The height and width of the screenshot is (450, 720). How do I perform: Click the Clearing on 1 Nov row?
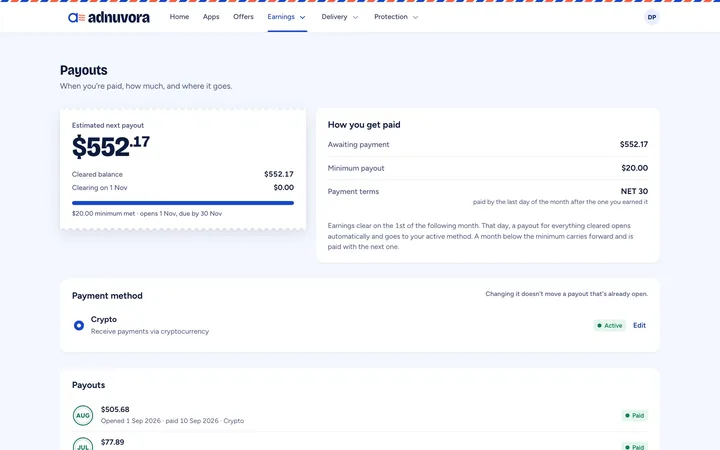coord(183,188)
